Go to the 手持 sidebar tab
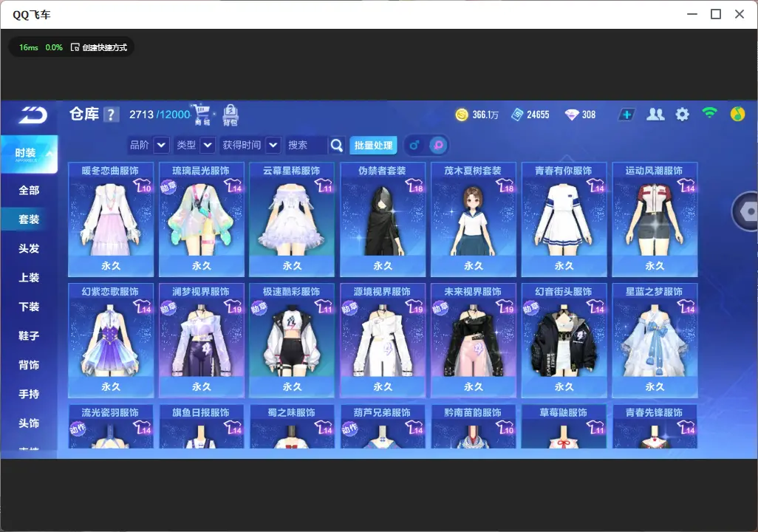Viewport: 758px width, 532px height. point(29,394)
